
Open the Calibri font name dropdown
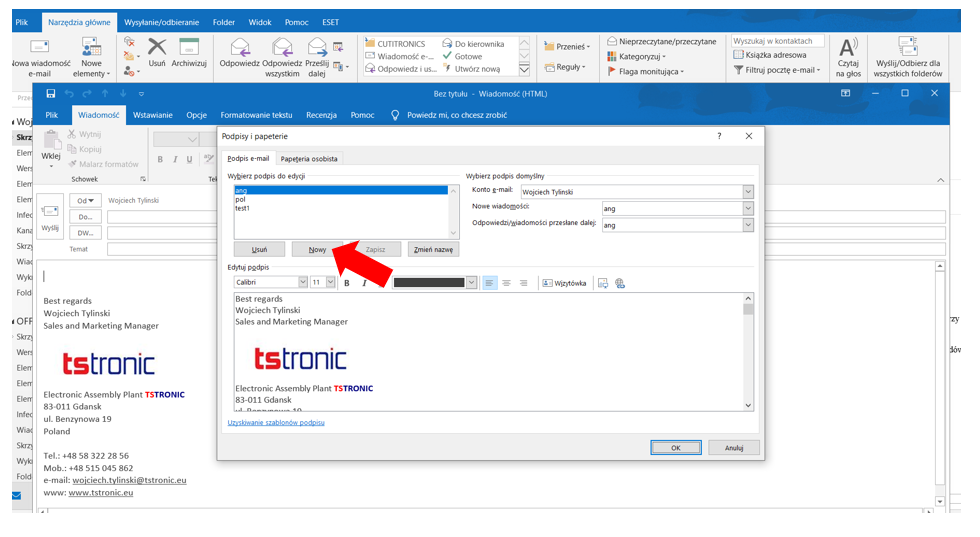[x=302, y=283]
